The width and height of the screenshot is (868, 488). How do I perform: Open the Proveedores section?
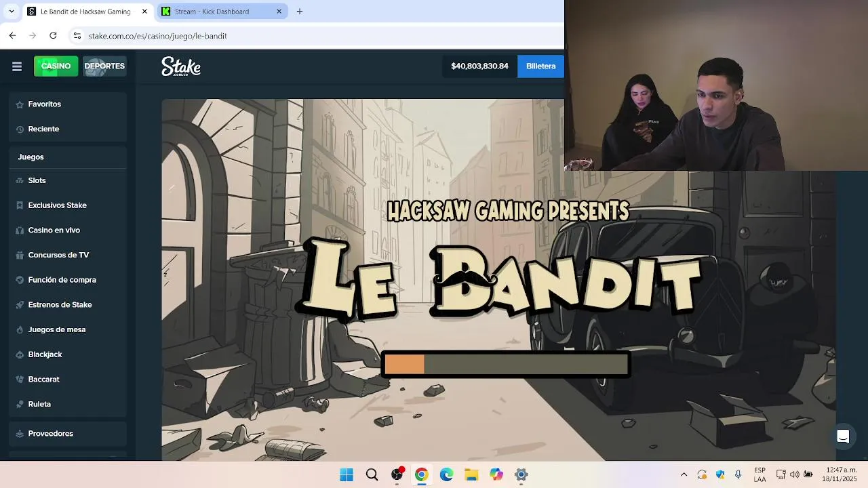coord(68,434)
